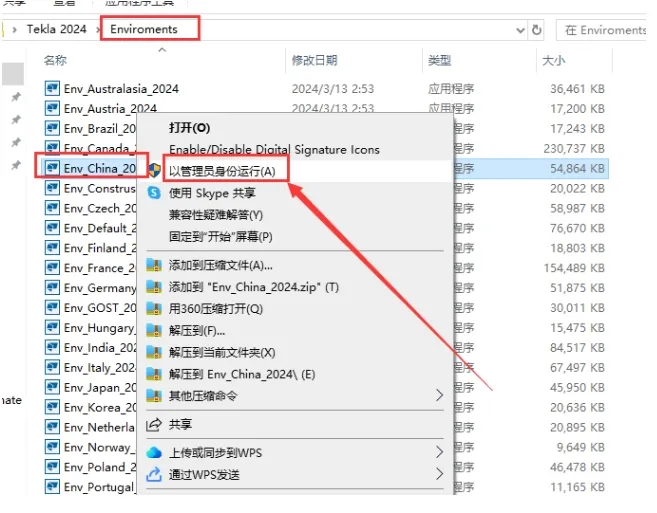Select Enable/Disable Digital Signature Icons
This screenshot has height=513, width=657.
point(274,150)
